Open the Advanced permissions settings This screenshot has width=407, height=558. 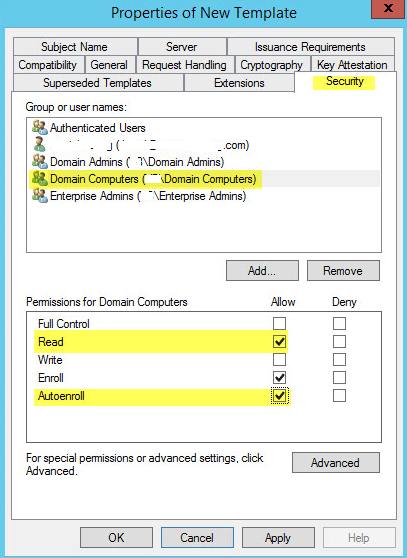click(336, 463)
